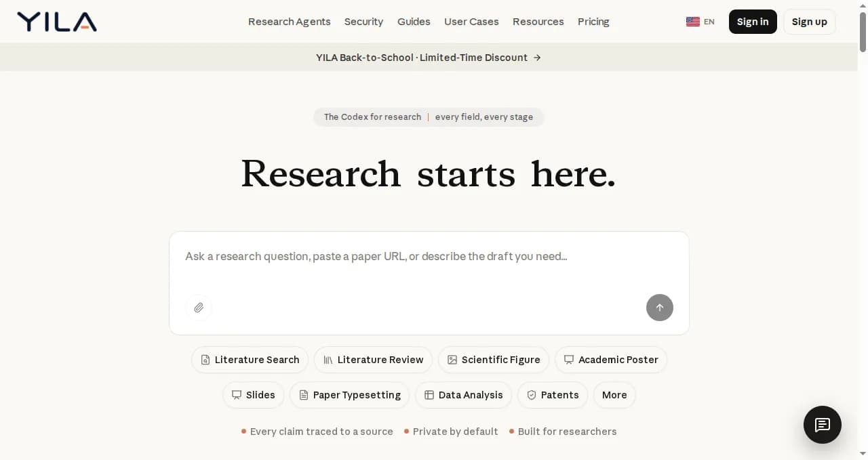This screenshot has height=460, width=868.
Task: Open the Research Agents menu
Action: [x=290, y=22]
